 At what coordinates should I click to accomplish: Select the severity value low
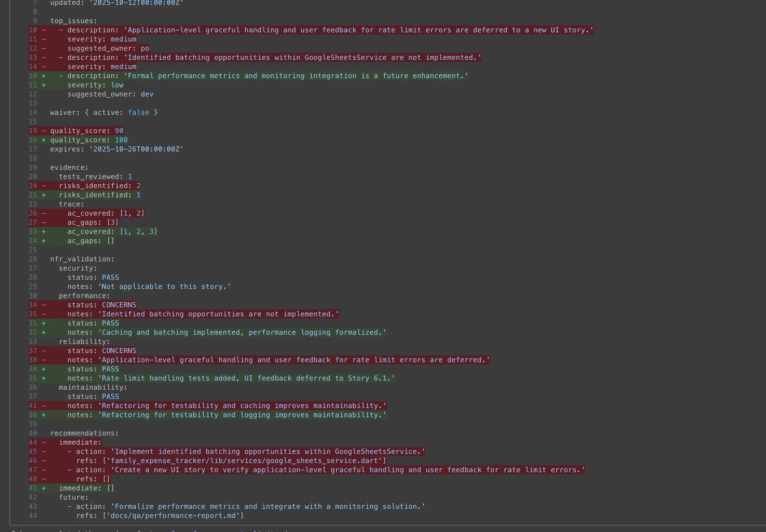[117, 85]
